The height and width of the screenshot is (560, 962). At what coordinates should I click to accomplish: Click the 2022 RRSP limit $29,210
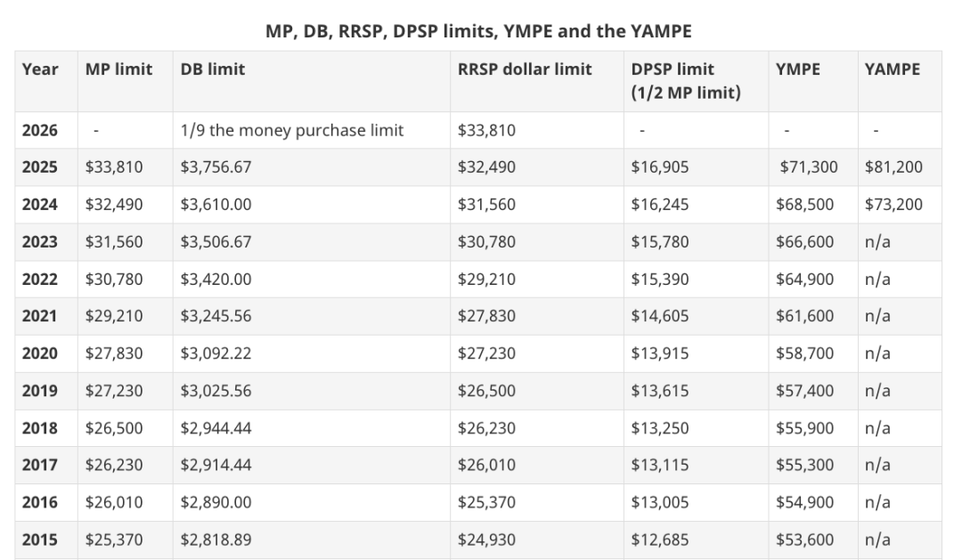[x=486, y=280]
